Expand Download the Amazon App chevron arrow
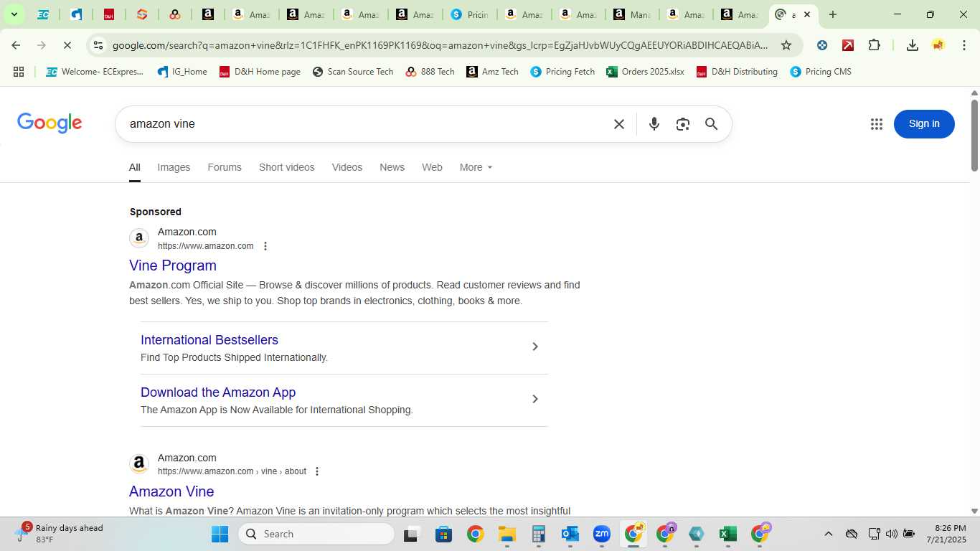The image size is (980, 551). [534, 399]
